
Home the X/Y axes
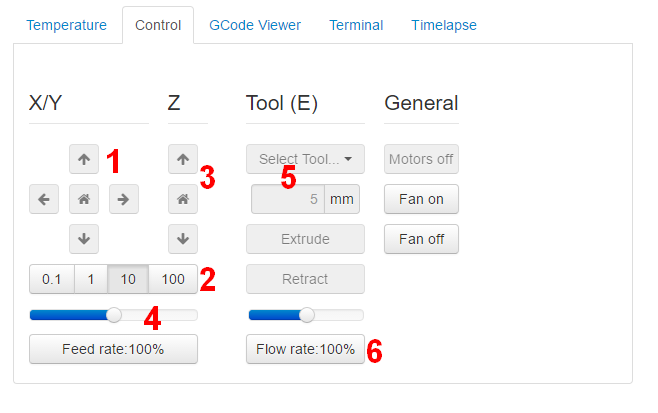pos(84,199)
